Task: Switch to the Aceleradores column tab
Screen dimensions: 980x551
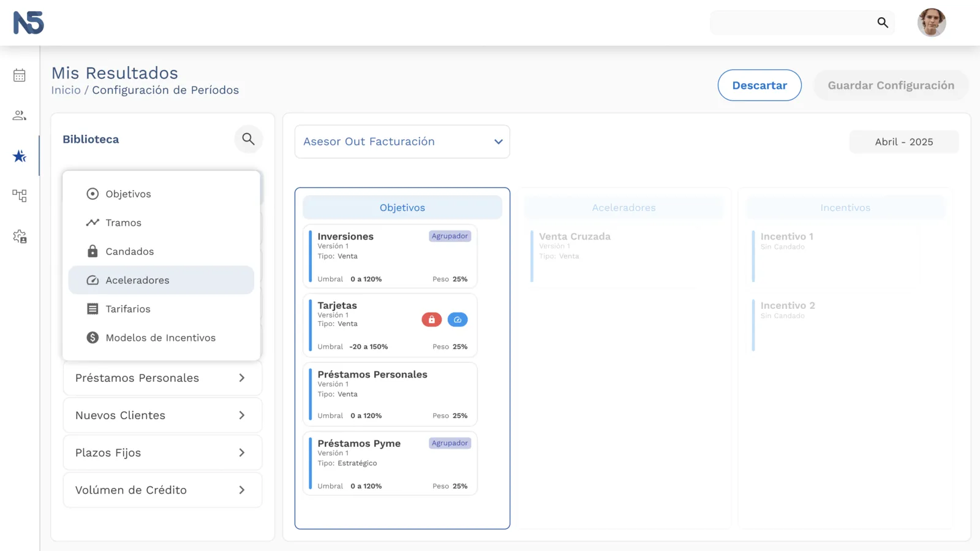Action: click(x=624, y=208)
